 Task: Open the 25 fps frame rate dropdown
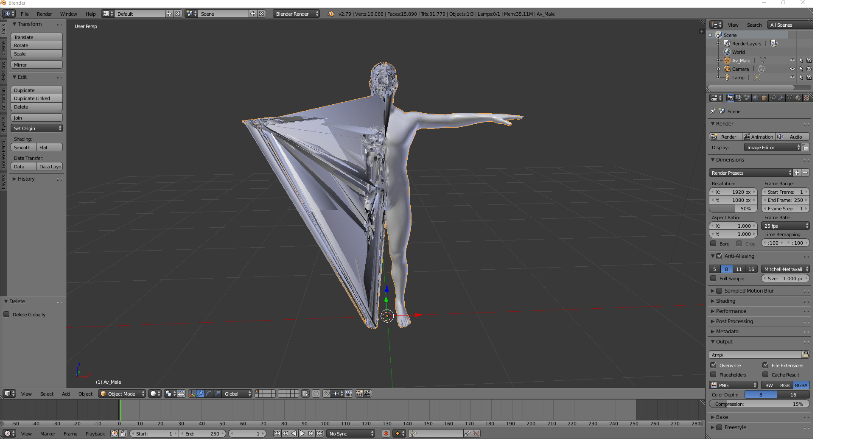pos(785,226)
